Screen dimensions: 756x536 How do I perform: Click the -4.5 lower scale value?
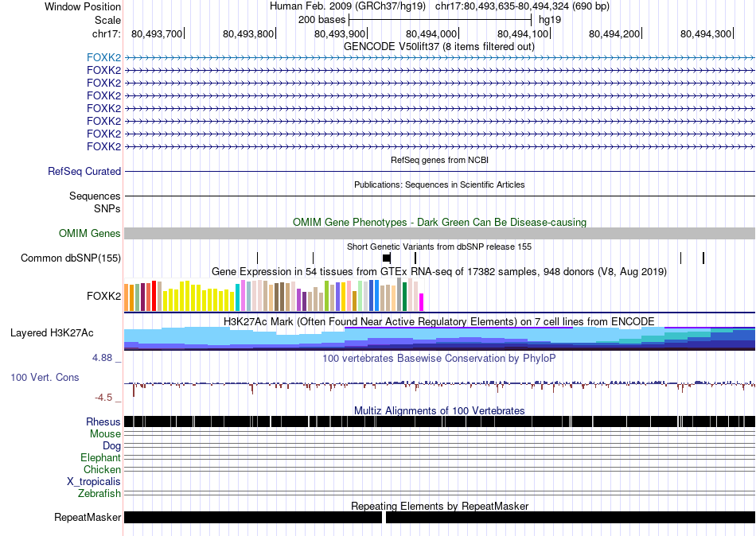[103, 398]
